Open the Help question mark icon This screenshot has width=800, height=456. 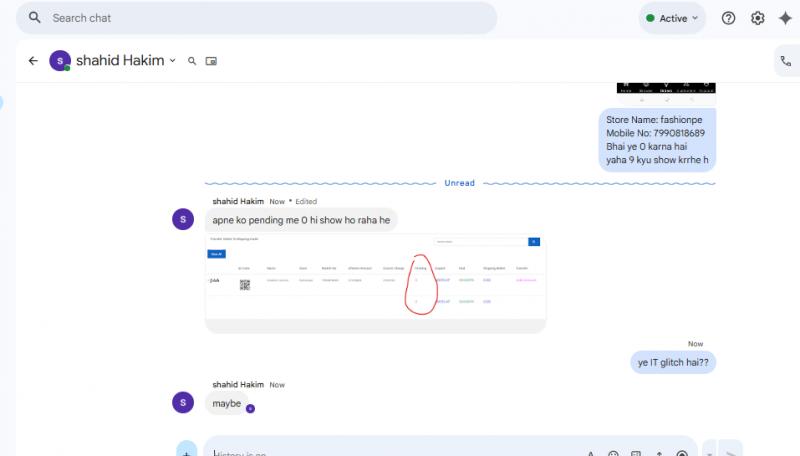[x=728, y=18]
